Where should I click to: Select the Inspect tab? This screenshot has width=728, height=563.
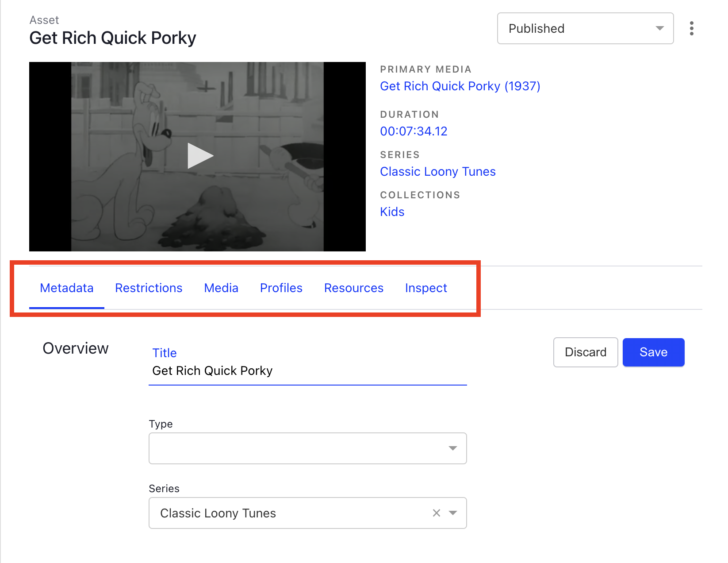pos(426,288)
